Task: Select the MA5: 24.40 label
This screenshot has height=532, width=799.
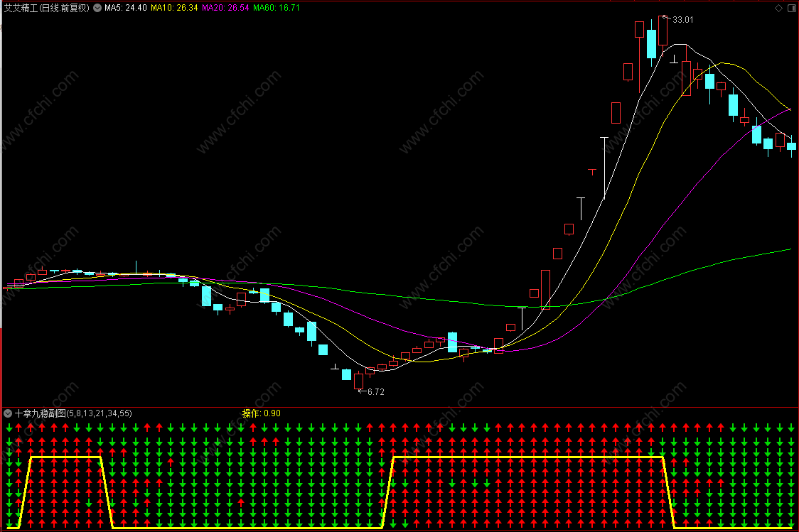Action: click(125, 8)
